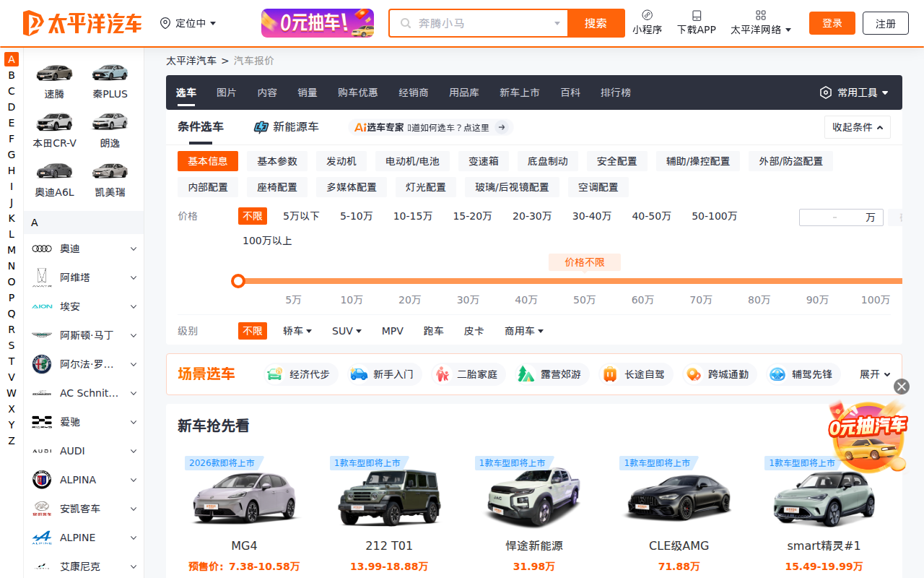Expand the 太平洋网络 dropdown menu

[x=761, y=30]
